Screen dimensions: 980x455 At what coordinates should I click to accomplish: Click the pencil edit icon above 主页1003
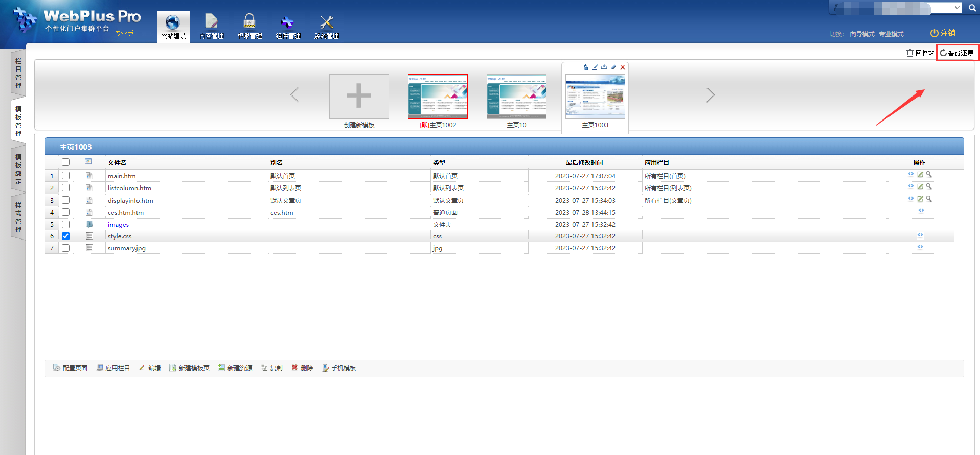click(613, 67)
